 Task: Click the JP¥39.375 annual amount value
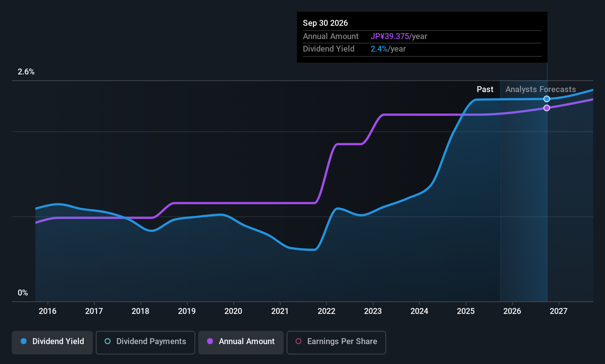390,36
